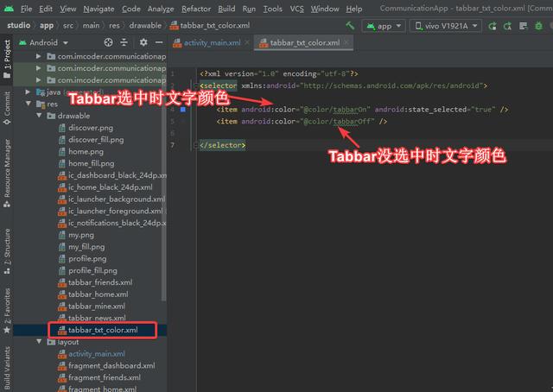This screenshot has width=553, height=392.
Task: Expand the first com.imcoder.communicationapp package
Action: (38, 56)
